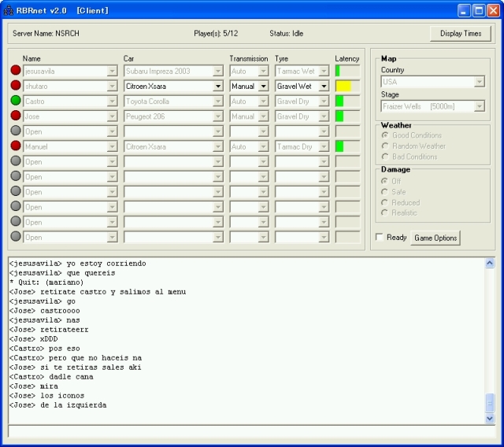Select the Random Weather radio button

click(385, 146)
